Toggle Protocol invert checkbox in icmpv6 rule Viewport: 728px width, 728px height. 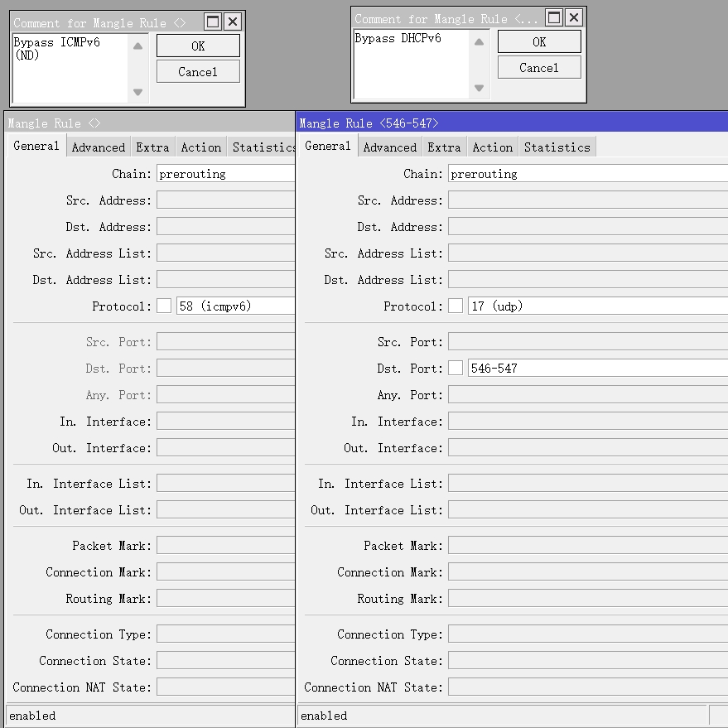164,306
